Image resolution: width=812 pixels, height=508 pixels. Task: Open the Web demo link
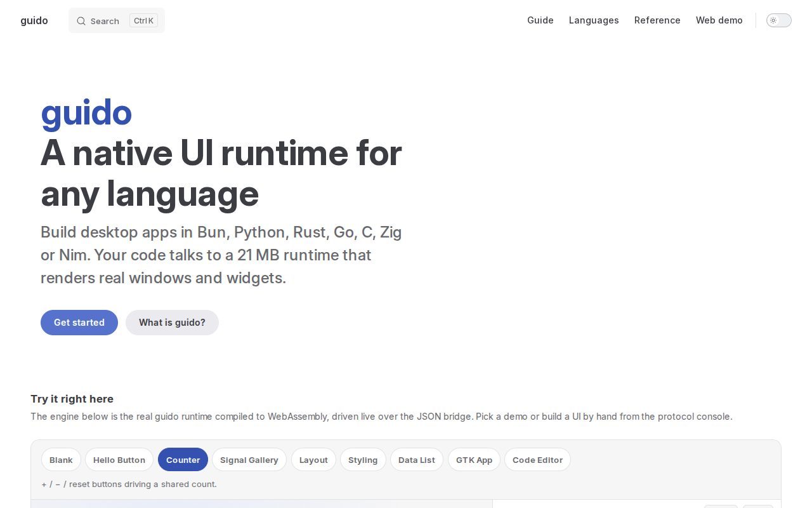tap(719, 20)
